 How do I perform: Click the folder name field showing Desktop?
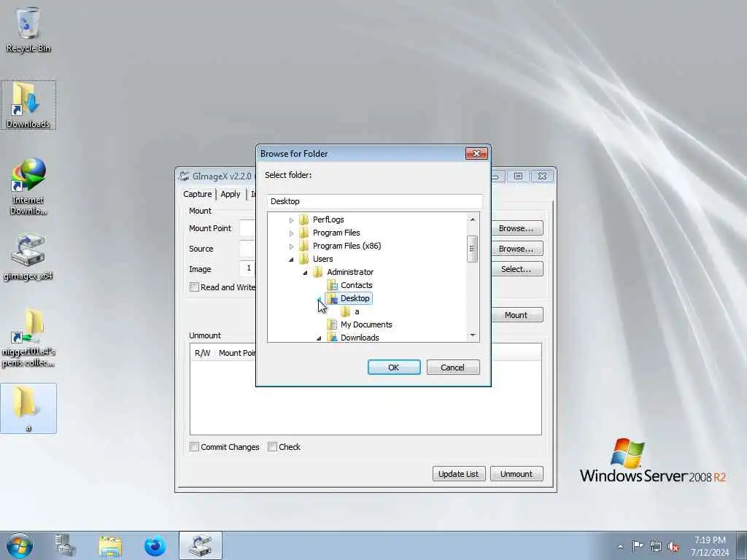click(x=374, y=201)
